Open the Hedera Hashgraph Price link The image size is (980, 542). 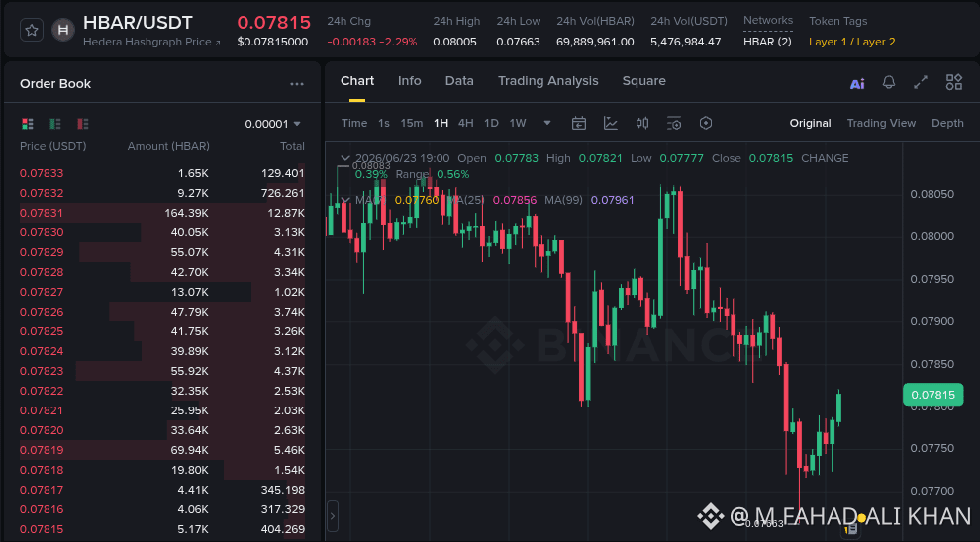151,42
